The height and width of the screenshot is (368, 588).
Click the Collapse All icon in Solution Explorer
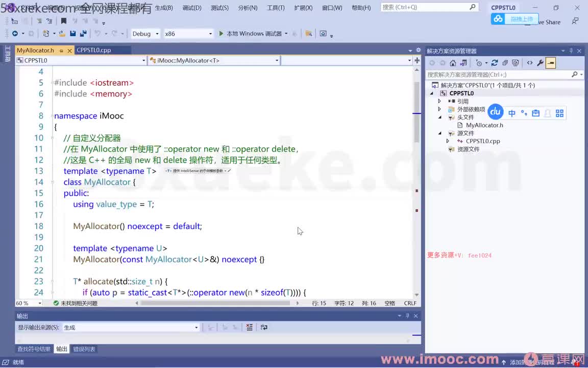point(505,63)
